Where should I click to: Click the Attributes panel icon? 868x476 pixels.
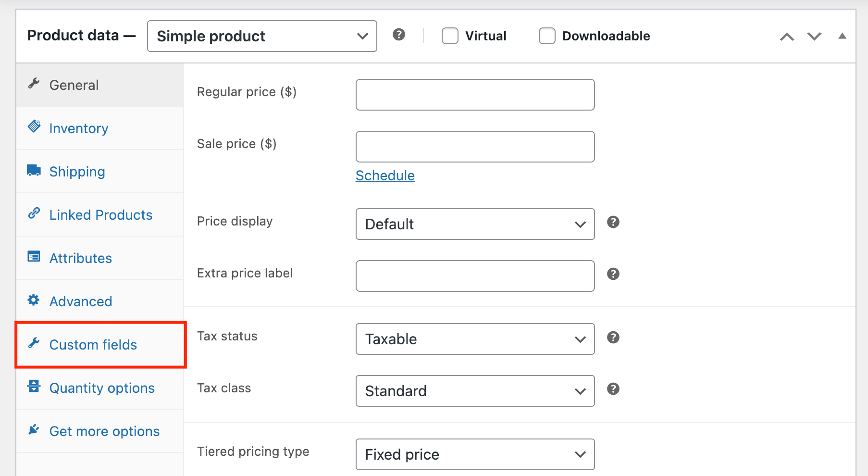tap(34, 256)
